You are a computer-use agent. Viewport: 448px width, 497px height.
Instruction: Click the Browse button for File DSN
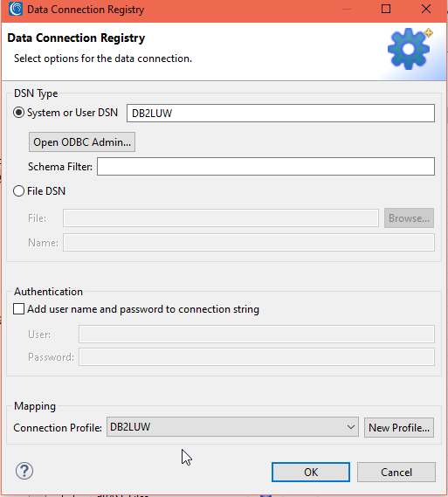(409, 217)
